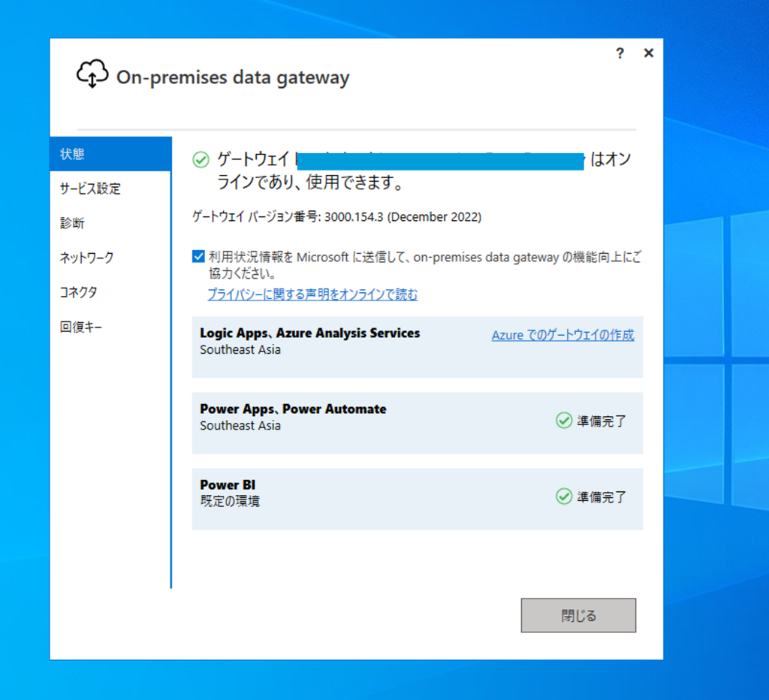The image size is (769, 700).
Task: Click the Power Apps ready checkmark icon
Action: [x=564, y=421]
